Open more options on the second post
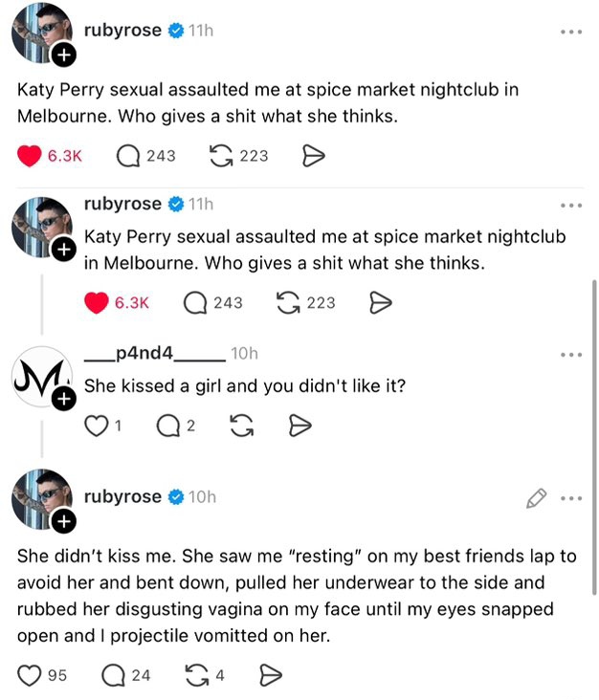Screen dimensions: 599x700 click(x=572, y=205)
